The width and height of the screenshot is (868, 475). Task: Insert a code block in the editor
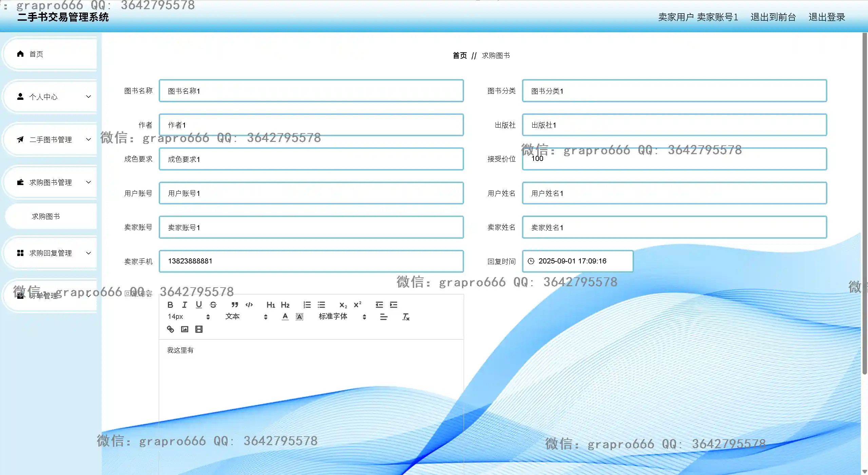(x=249, y=305)
